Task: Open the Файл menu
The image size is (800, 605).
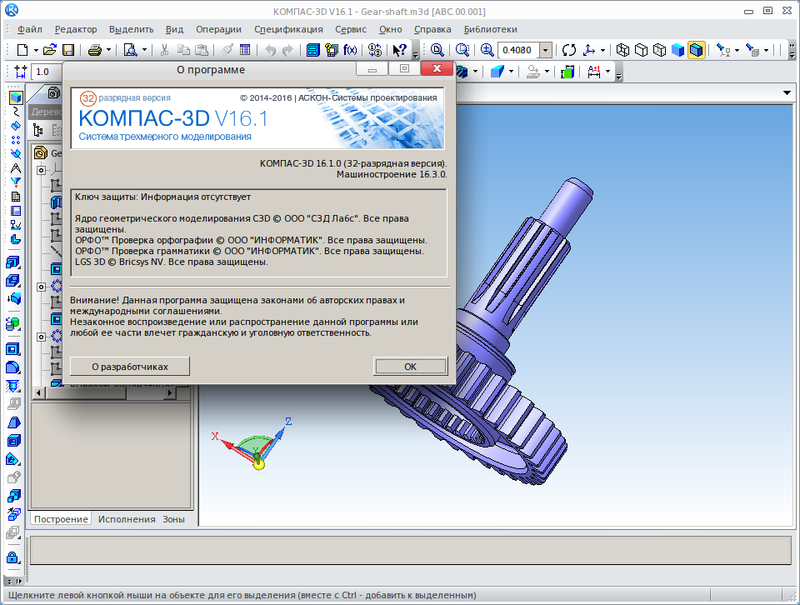Action: pyautogui.click(x=30, y=30)
